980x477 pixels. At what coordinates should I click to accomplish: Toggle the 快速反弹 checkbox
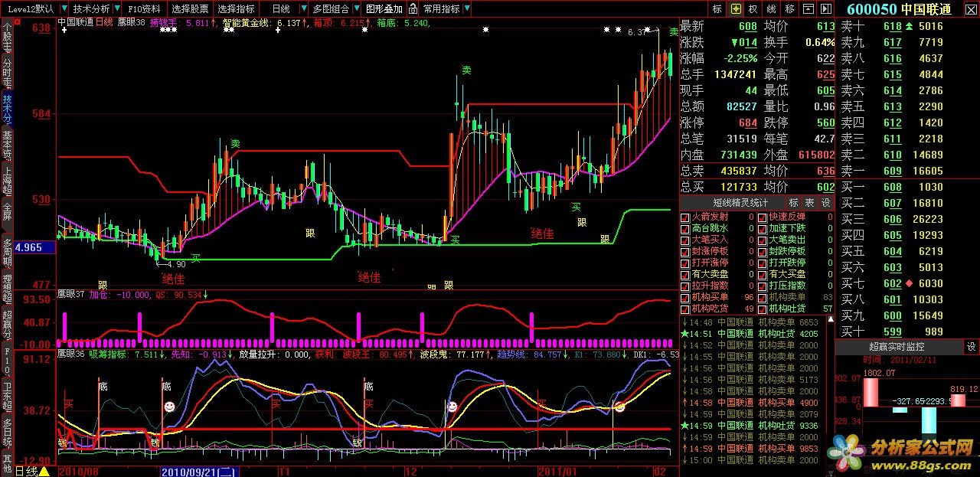(763, 217)
